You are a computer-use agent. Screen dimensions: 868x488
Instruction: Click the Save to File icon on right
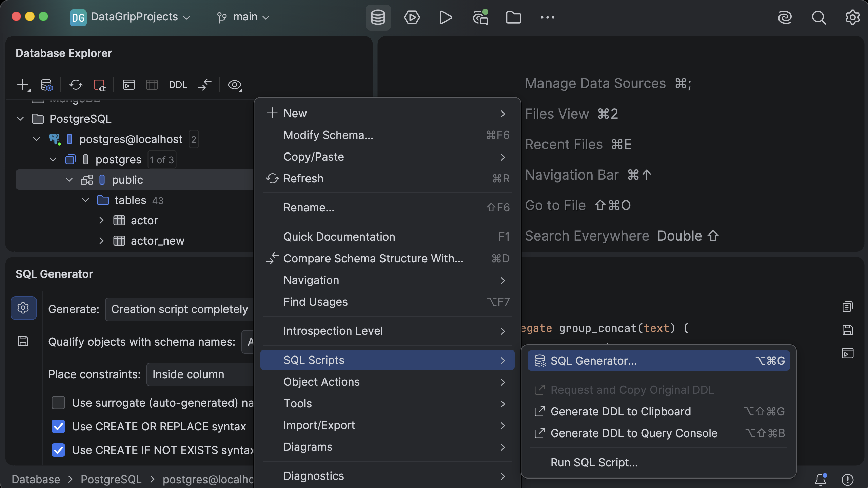[x=847, y=330]
